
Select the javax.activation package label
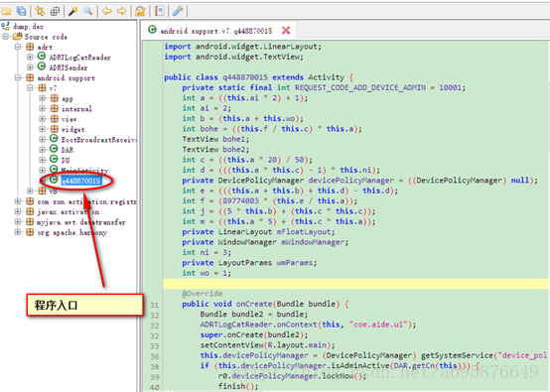point(69,212)
